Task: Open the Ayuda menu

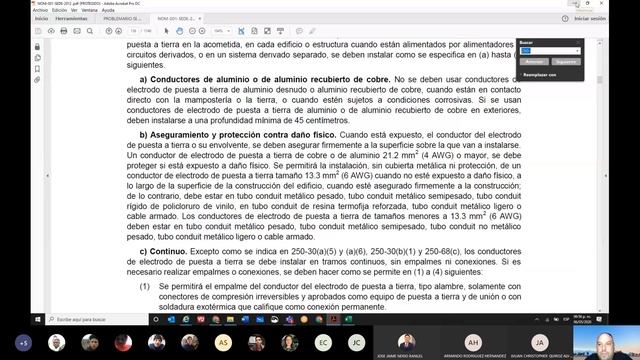Action: coord(108,10)
